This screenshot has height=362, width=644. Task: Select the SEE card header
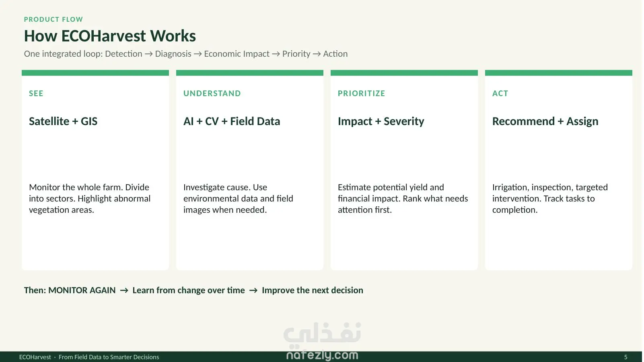(x=36, y=93)
